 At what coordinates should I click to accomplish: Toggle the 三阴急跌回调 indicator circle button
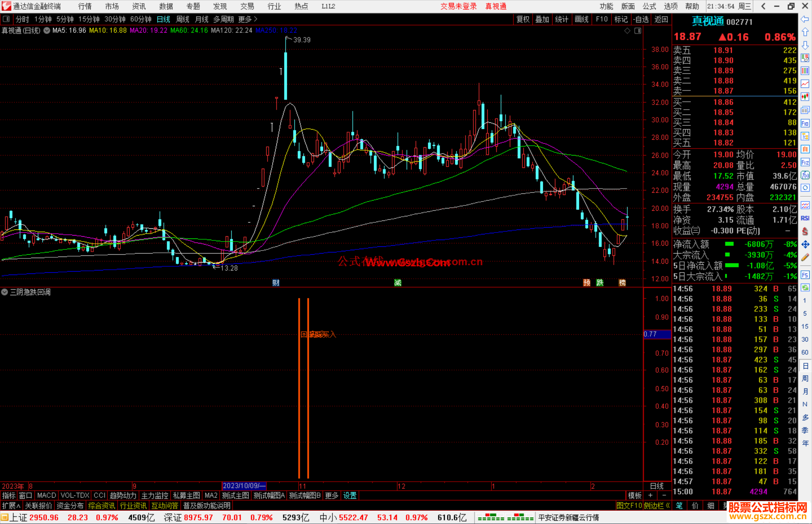[x=5, y=292]
